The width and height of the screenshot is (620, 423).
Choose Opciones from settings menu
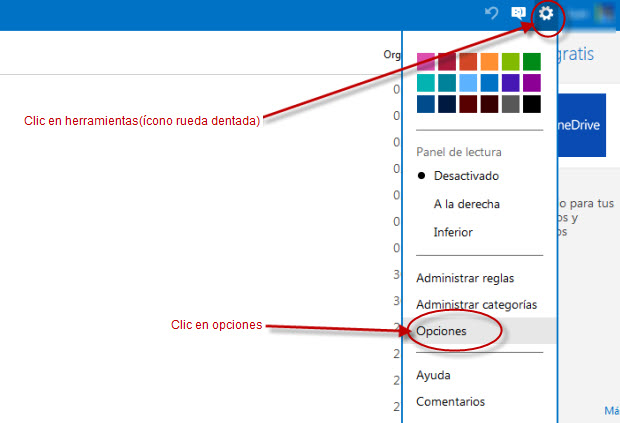click(441, 331)
